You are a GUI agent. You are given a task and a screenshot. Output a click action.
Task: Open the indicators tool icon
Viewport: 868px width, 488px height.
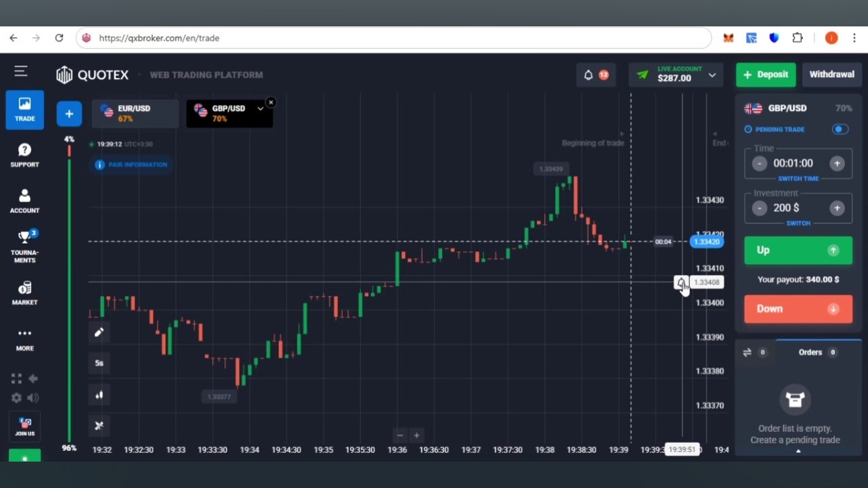99,426
